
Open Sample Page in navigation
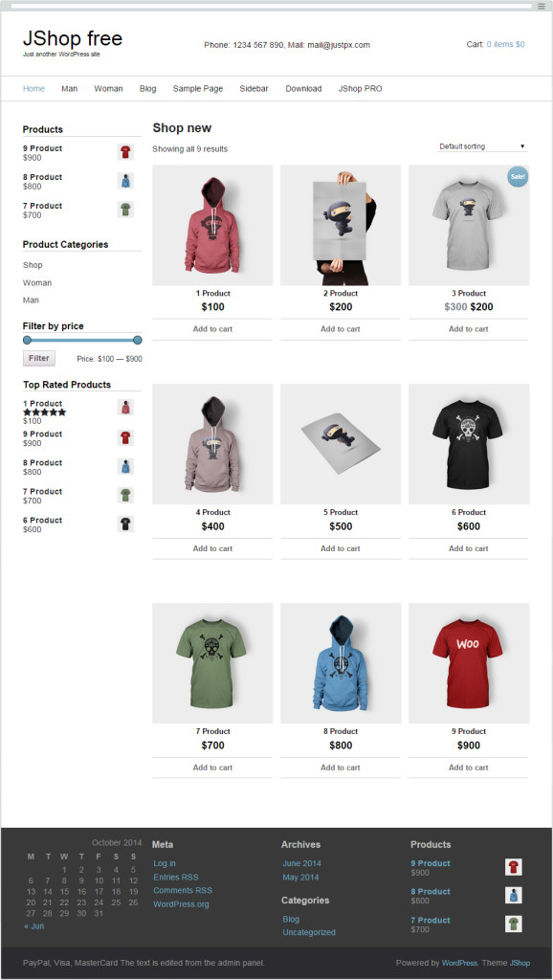tap(198, 89)
